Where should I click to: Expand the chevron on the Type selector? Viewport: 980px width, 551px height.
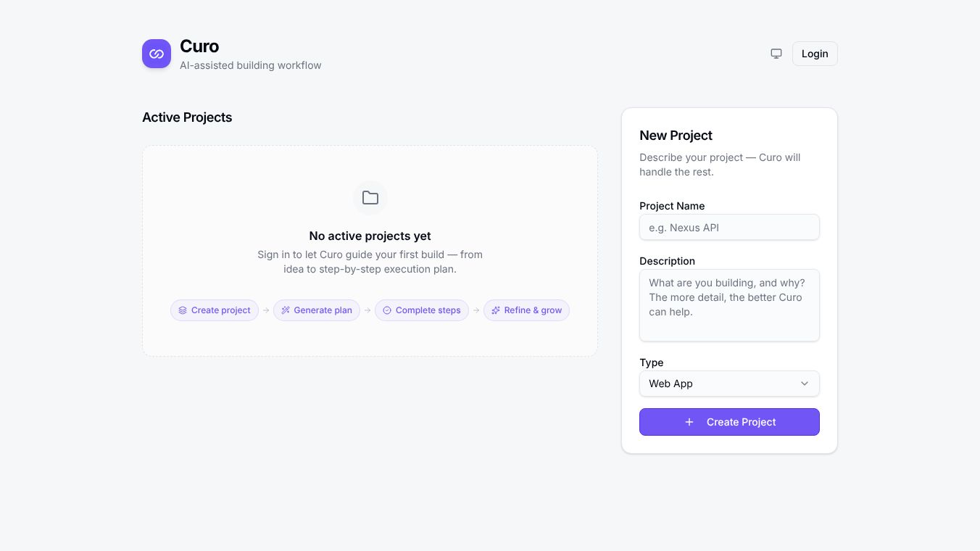tap(805, 384)
